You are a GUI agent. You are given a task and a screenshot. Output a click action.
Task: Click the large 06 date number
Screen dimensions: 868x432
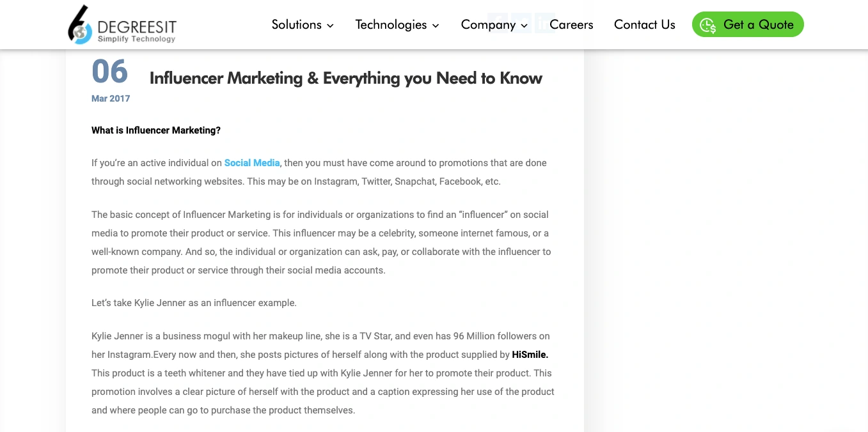[x=110, y=72]
